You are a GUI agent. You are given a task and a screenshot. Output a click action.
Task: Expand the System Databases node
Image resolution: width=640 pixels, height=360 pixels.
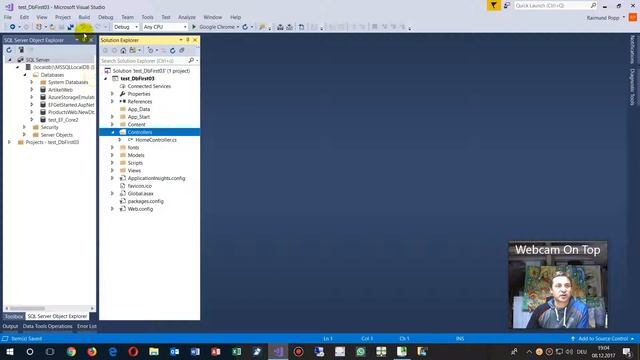pos(32,82)
